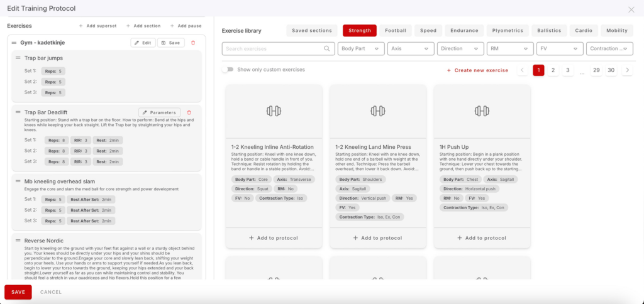This screenshot has height=304, width=644.
Task: Open the Direction filter dropdown
Action: pyautogui.click(x=460, y=48)
